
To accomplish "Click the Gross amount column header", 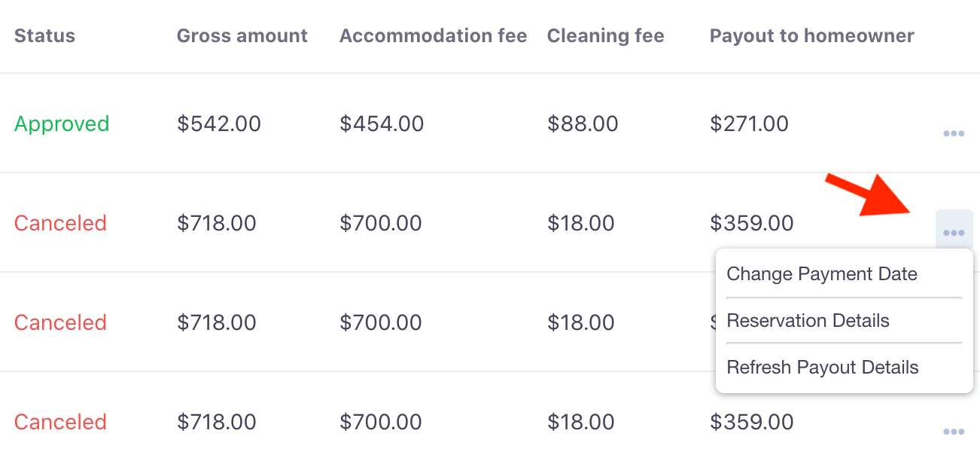I will click(x=242, y=35).
